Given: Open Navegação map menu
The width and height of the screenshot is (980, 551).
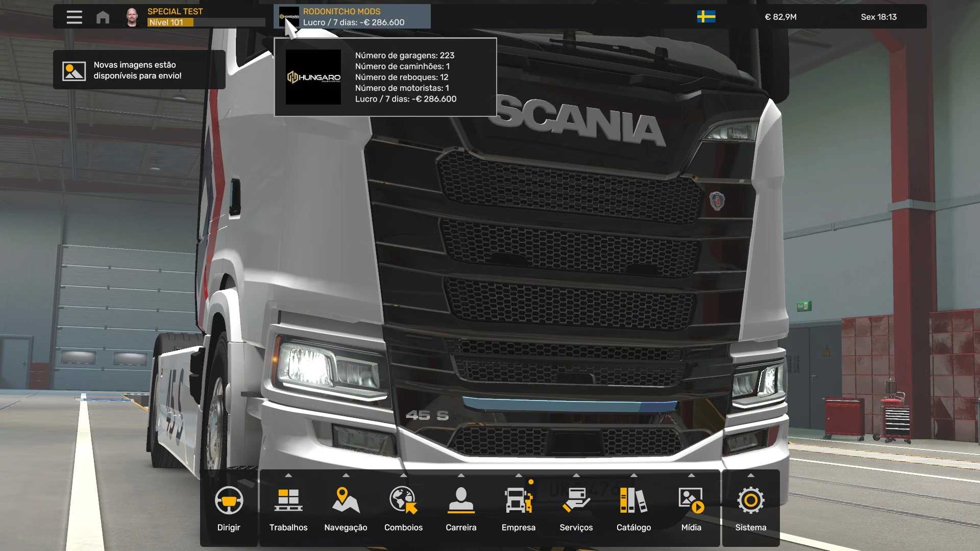Looking at the screenshot, I should (x=346, y=508).
